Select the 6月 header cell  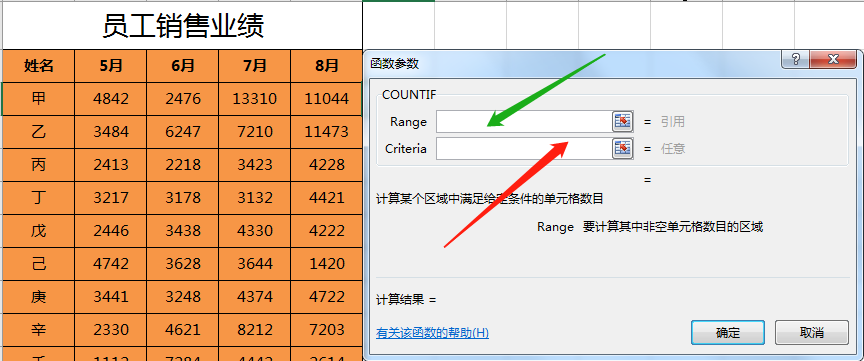click(182, 66)
